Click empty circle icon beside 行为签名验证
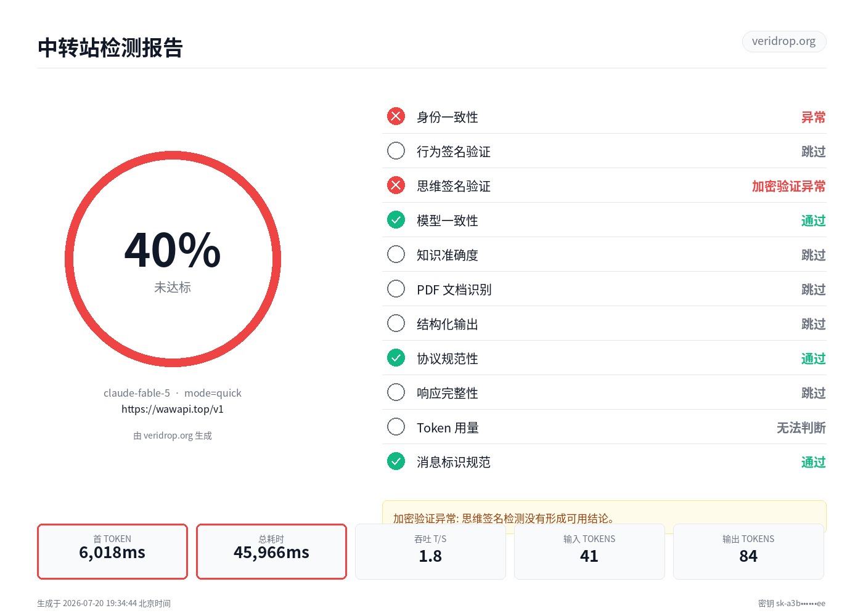This screenshot has width=863, height=616. 396,151
